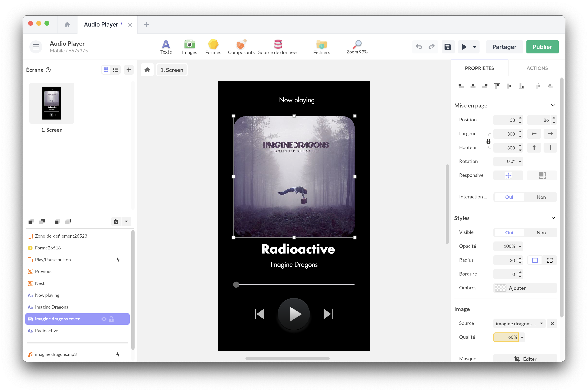Open the Composants panel

click(241, 47)
